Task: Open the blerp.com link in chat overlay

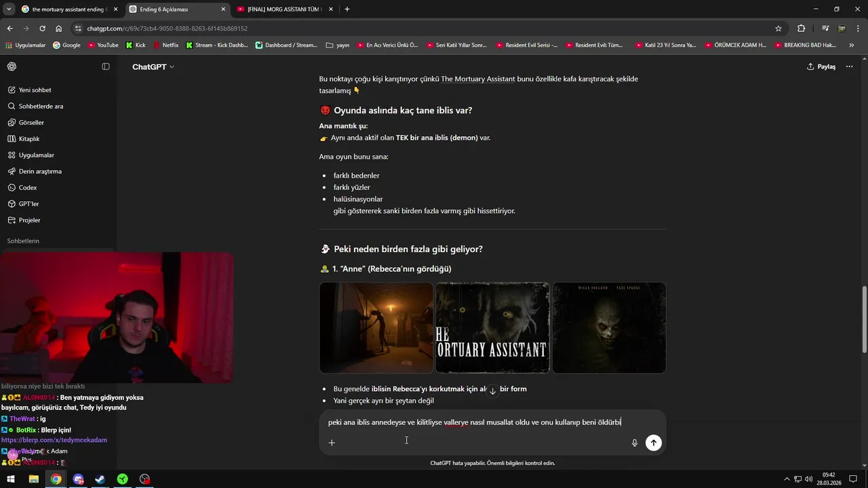Action: 54,440
